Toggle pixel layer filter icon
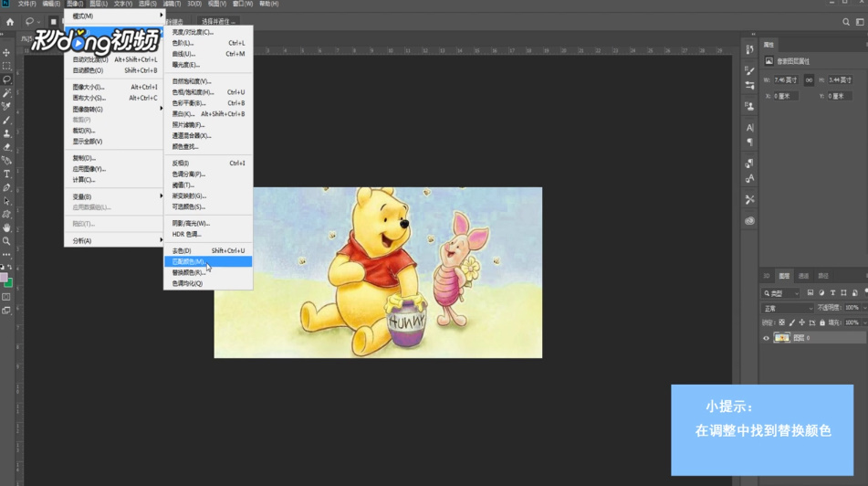The image size is (868, 486). tap(810, 292)
